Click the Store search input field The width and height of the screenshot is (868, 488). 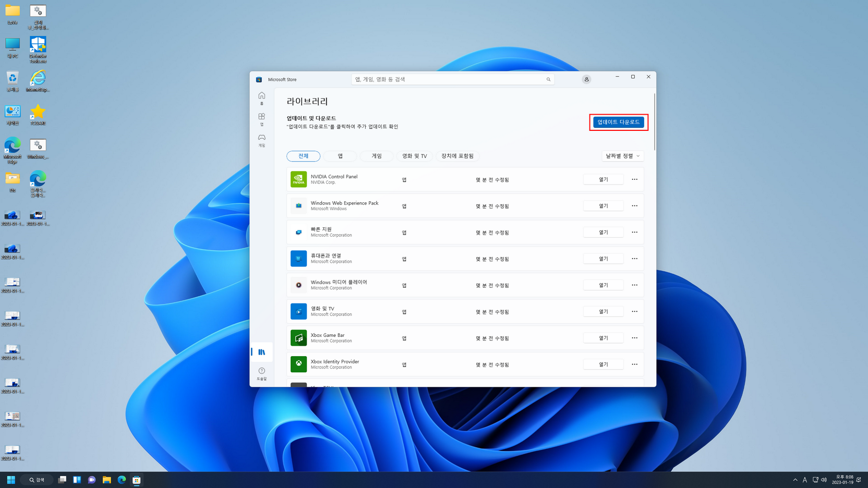452,79
